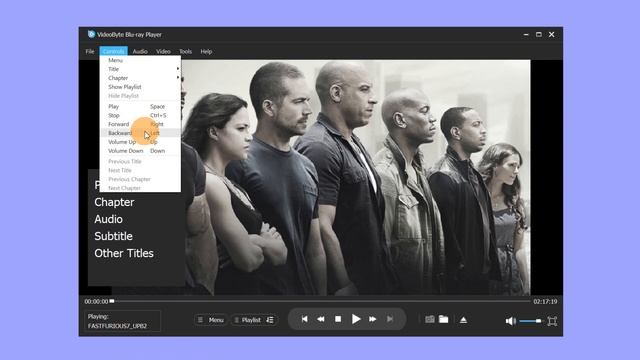
Task: Select Show Playlist in Controls menu
Action: (x=140, y=87)
